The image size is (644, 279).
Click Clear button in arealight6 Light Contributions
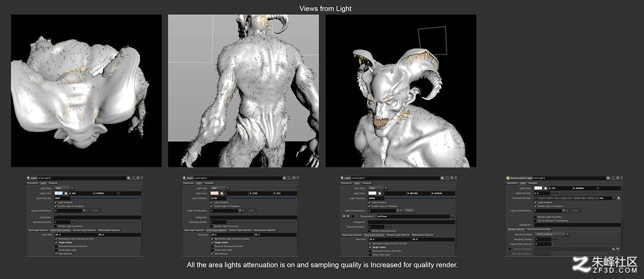click(x=251, y=211)
